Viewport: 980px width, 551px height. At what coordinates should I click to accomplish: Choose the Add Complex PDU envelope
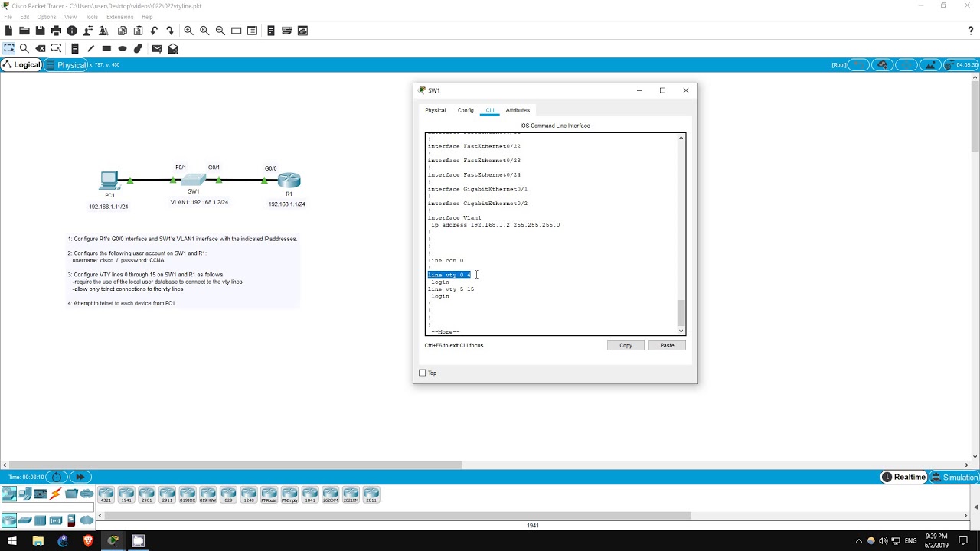[x=173, y=48]
